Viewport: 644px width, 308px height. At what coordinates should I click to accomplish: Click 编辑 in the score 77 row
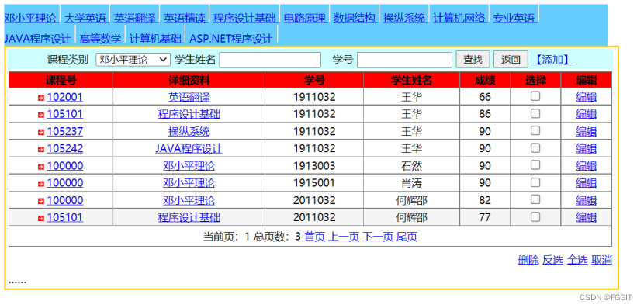coord(586,218)
